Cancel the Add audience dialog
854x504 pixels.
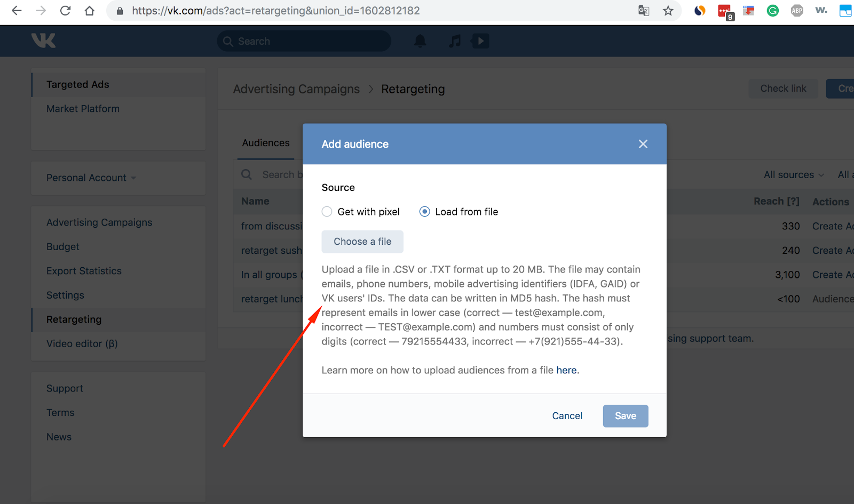point(567,416)
